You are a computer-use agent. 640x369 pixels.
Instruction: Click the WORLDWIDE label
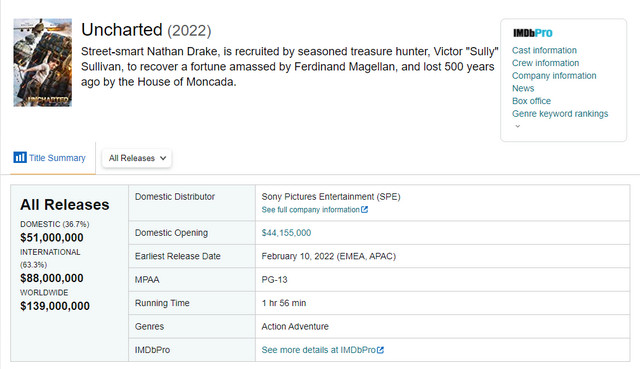(44, 292)
